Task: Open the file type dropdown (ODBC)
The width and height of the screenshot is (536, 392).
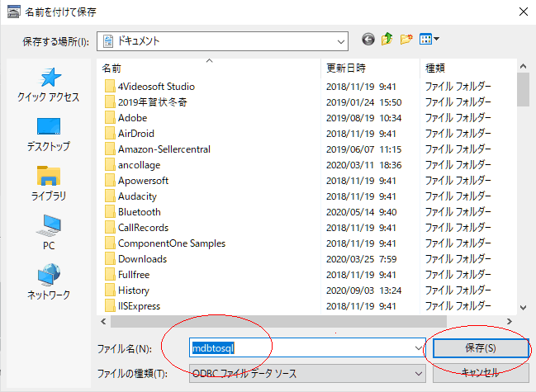Action: (x=307, y=374)
